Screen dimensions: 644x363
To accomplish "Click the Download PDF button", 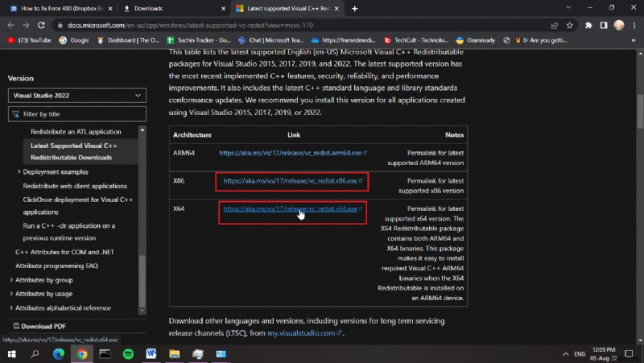I will tap(39, 326).
